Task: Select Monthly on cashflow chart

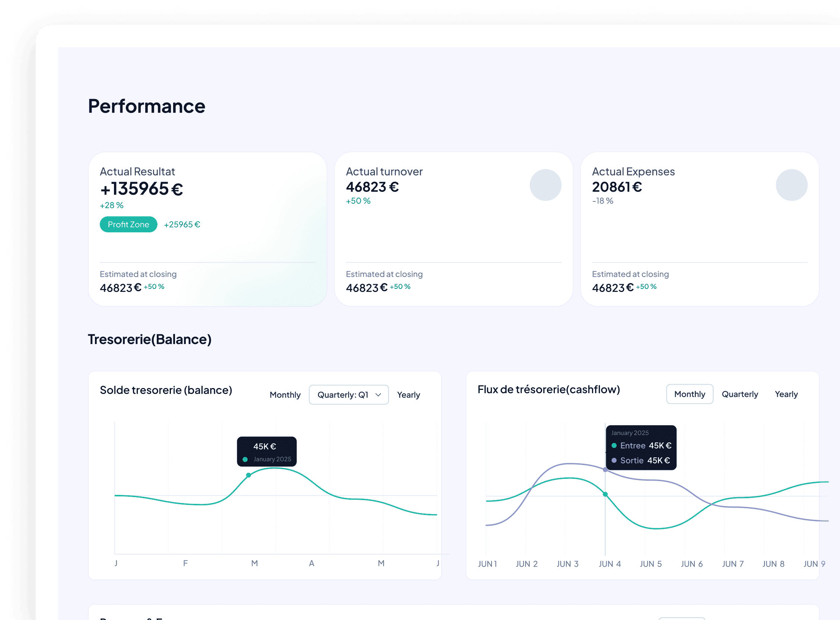Action: pos(689,394)
